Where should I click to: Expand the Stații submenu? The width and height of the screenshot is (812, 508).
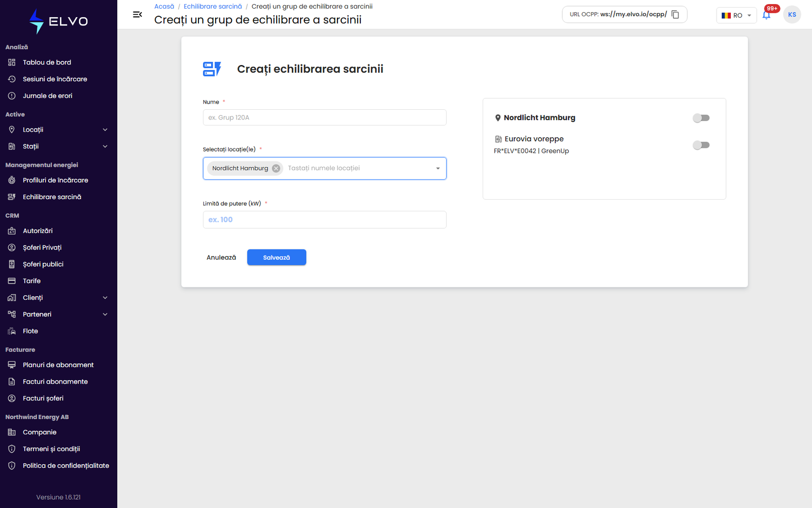pyautogui.click(x=105, y=147)
